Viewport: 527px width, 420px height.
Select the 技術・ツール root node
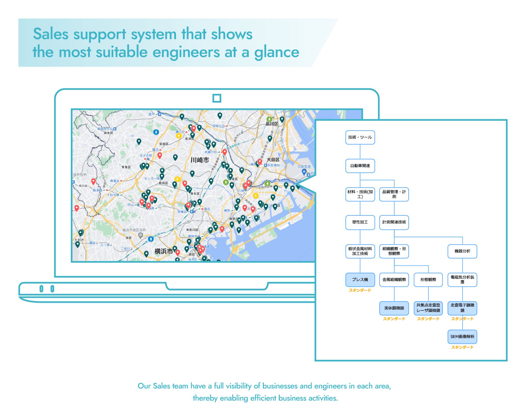pyautogui.click(x=360, y=137)
